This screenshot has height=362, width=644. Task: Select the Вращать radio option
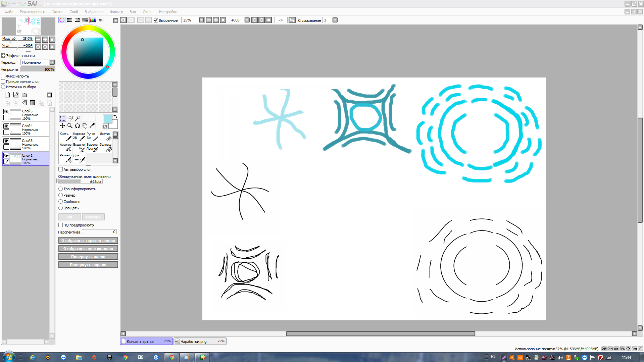pyautogui.click(x=61, y=208)
